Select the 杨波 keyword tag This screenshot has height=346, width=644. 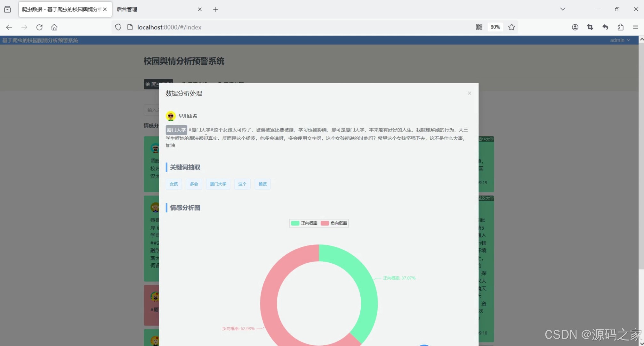click(262, 184)
